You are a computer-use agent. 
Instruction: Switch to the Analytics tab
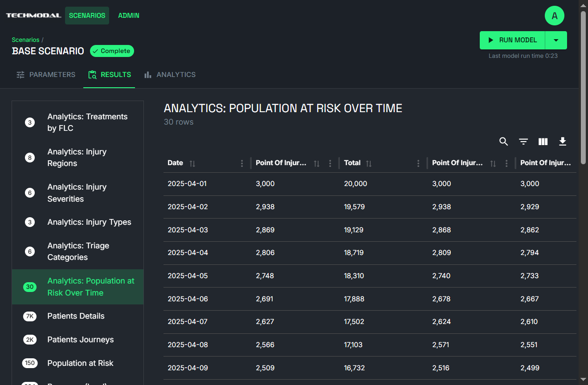tap(170, 75)
